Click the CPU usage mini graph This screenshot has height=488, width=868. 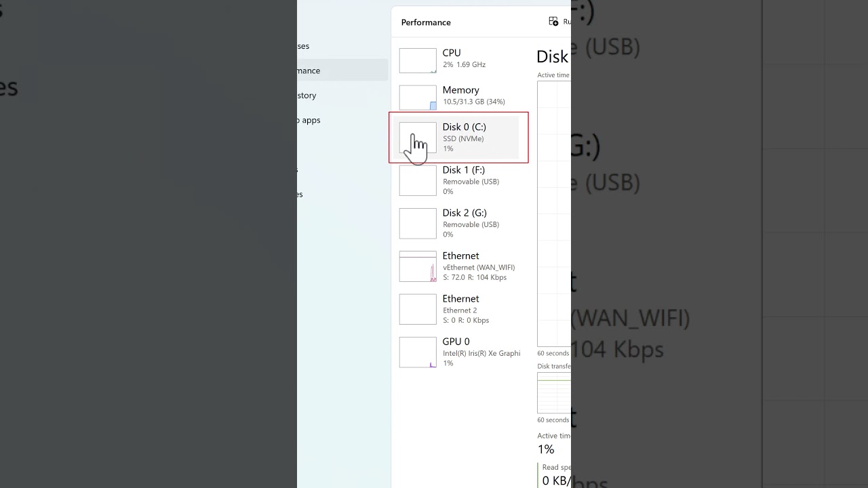point(418,60)
